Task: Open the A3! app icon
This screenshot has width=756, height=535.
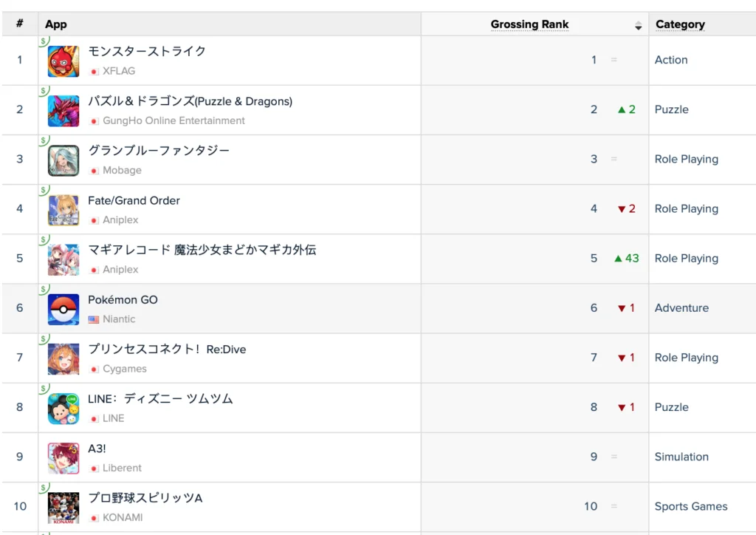Action: [63, 457]
